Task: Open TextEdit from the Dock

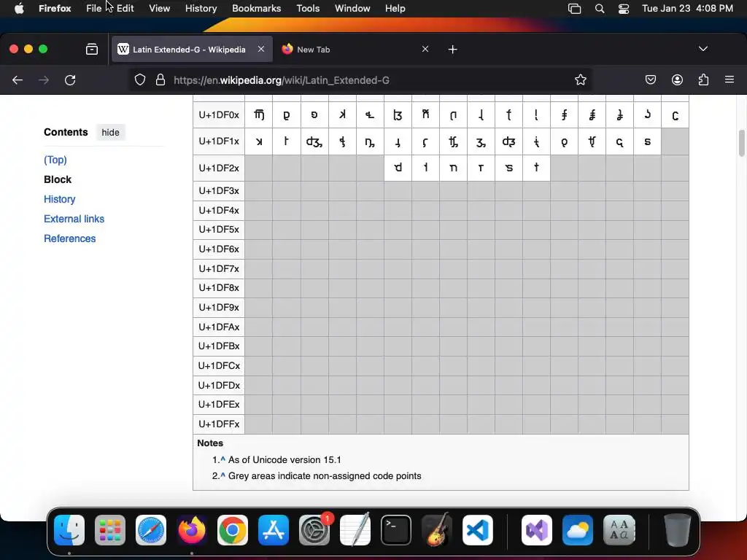Action: coord(355,530)
